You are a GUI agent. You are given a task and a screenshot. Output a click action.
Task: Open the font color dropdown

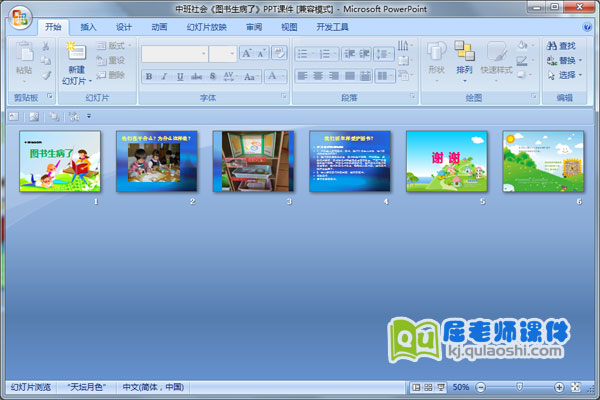(276, 76)
